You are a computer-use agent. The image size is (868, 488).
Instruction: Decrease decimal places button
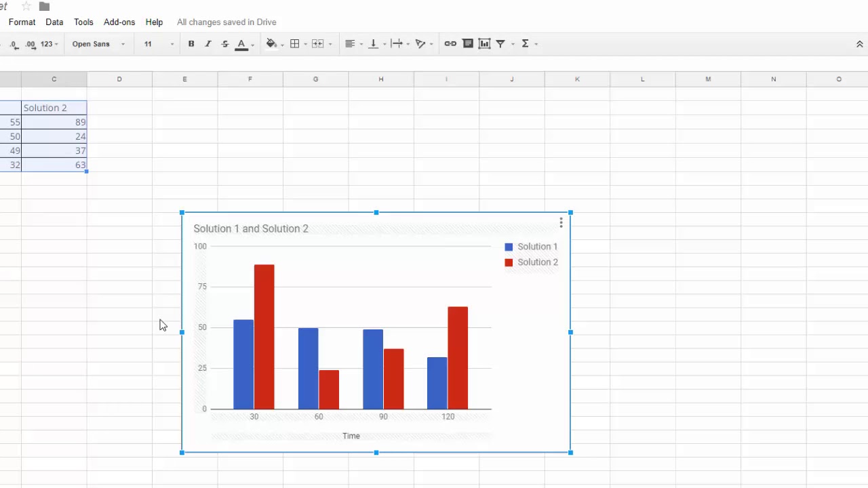(14, 44)
